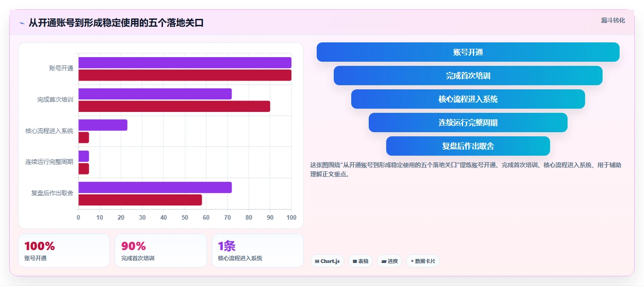
Task: Click the x-axis tick value 100
Action: (x=291, y=217)
